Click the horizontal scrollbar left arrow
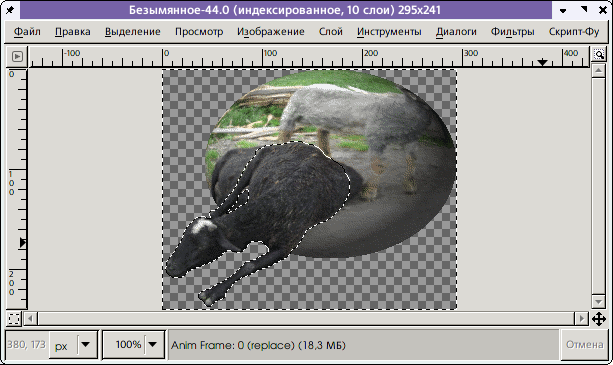613x365 pixels. click(30, 318)
